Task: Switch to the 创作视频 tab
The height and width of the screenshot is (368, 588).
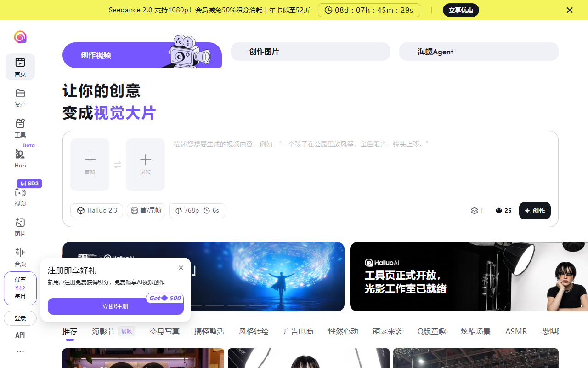Action: pos(142,55)
